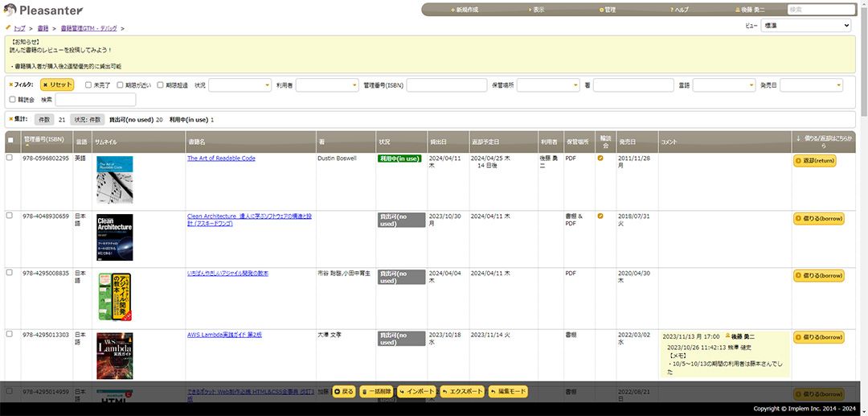
Task: Open the 新規作成 menu
Action: click(x=465, y=10)
